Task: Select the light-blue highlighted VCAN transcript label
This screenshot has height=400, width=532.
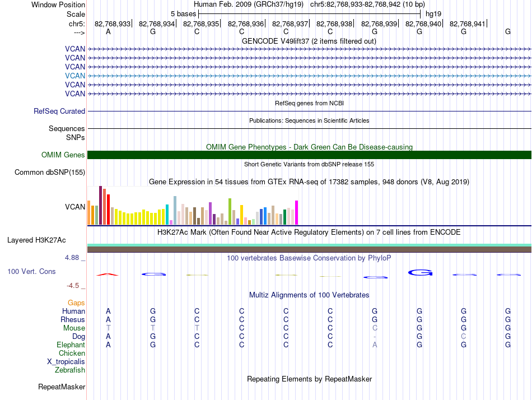Action: pos(75,76)
